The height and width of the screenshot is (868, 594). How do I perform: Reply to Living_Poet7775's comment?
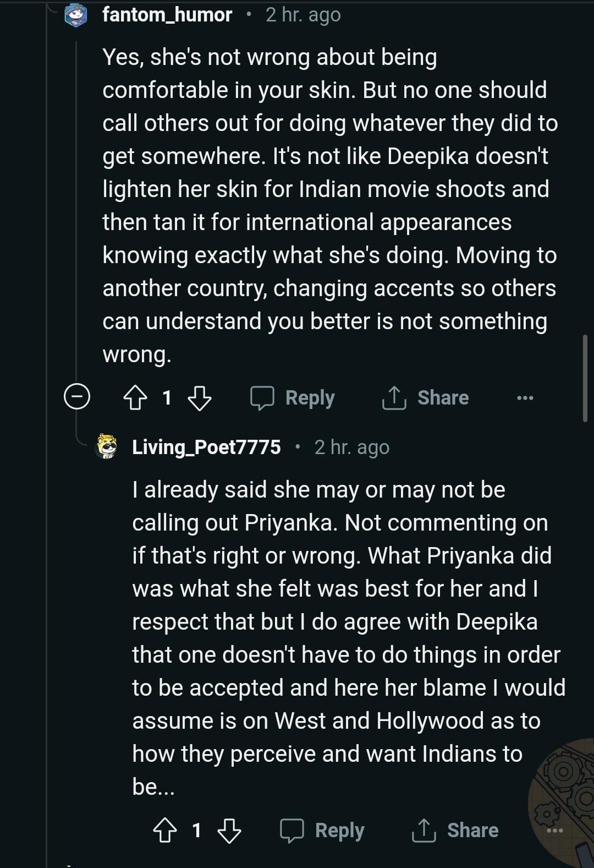(x=323, y=830)
